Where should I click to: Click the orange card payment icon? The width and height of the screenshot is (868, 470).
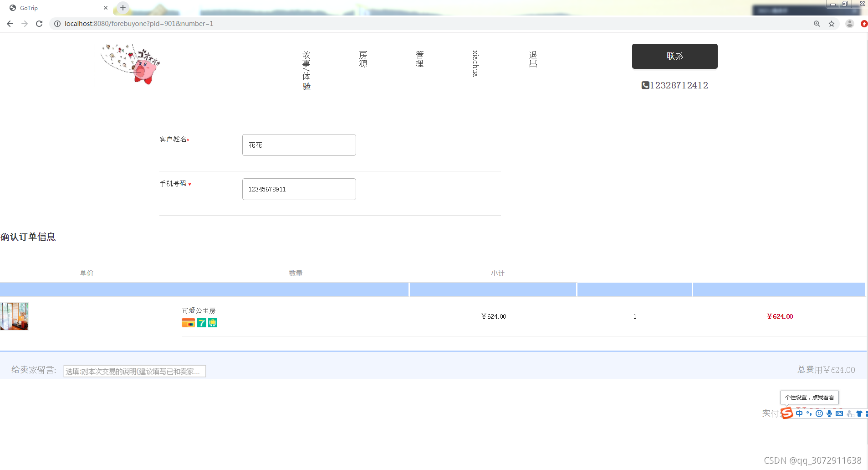(x=188, y=323)
